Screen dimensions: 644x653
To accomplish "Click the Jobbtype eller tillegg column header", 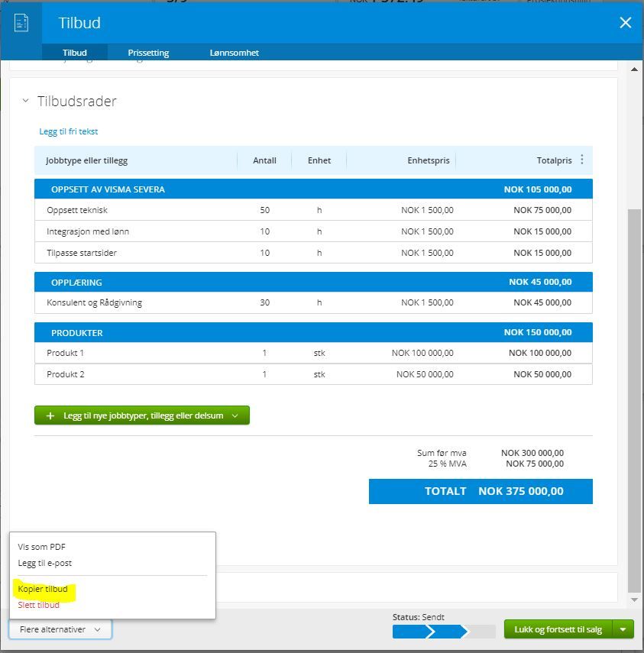I will pos(86,160).
